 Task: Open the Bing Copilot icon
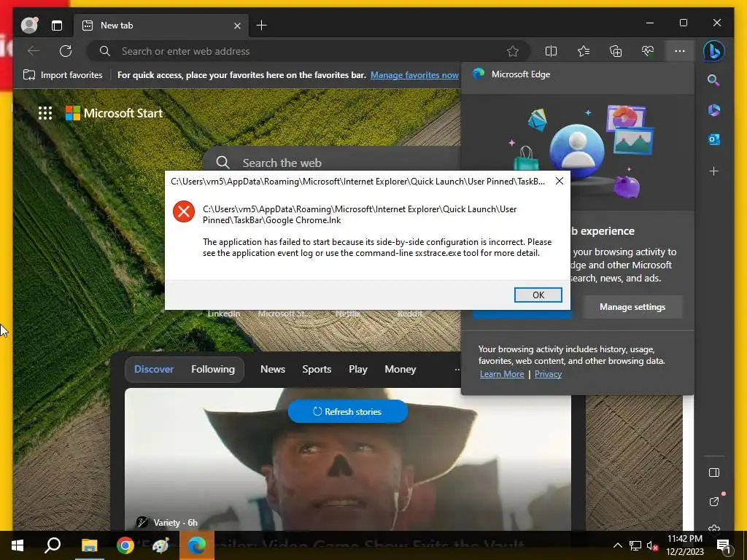713,51
